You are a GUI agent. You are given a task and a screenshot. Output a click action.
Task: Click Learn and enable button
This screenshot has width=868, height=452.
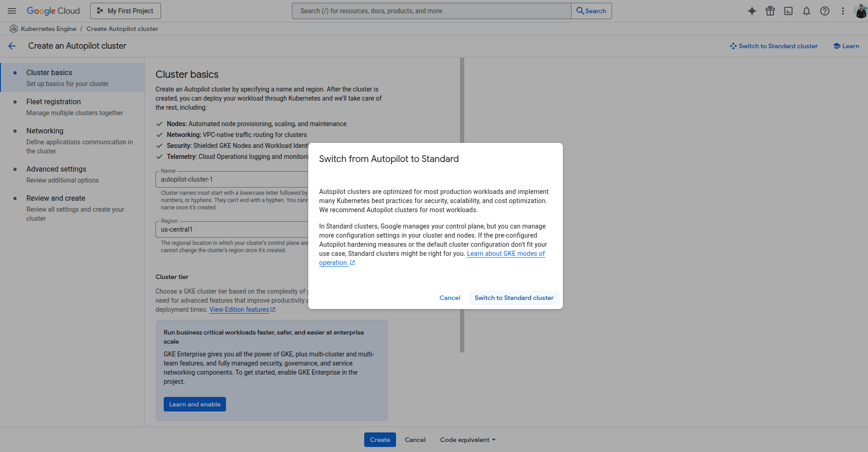point(195,404)
